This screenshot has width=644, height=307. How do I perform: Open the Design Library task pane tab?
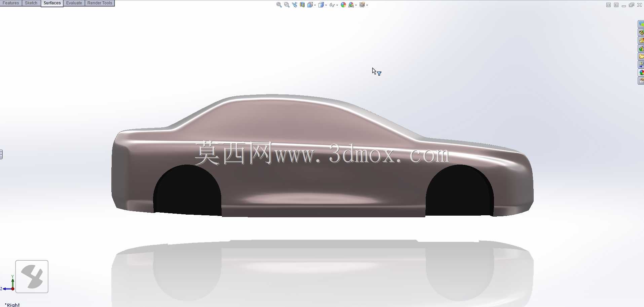641,32
